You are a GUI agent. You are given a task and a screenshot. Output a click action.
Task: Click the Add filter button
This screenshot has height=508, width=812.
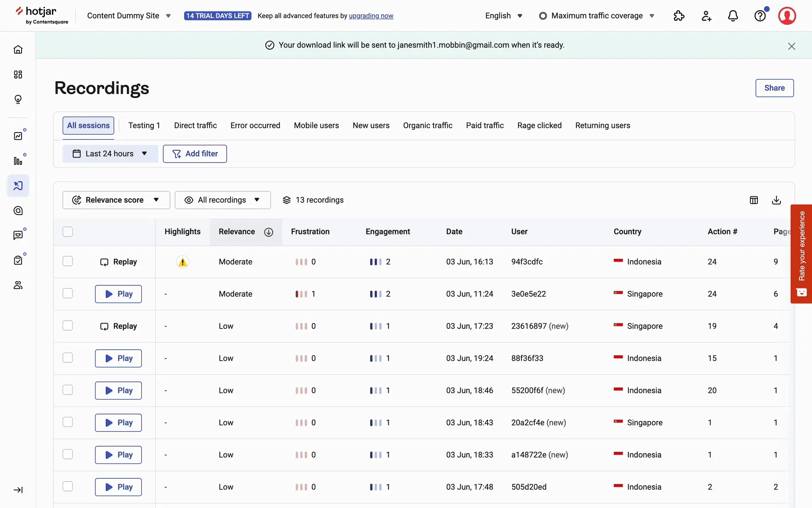pos(195,154)
